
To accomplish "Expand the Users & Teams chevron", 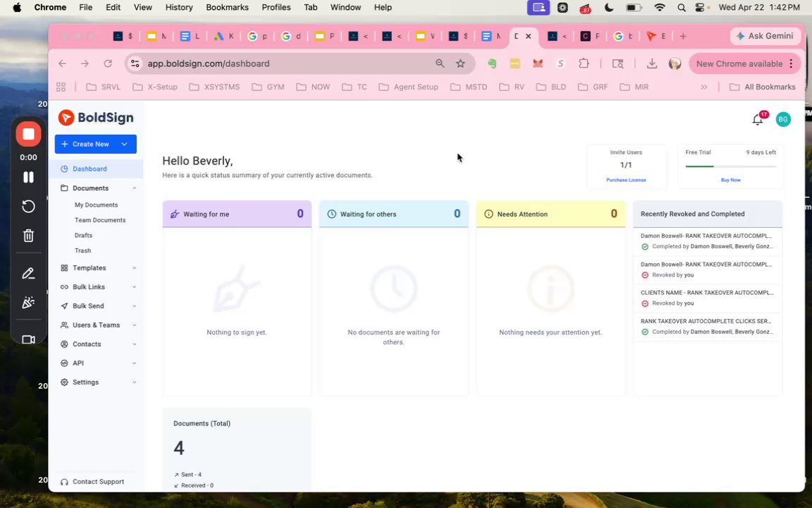I will 134,325.
